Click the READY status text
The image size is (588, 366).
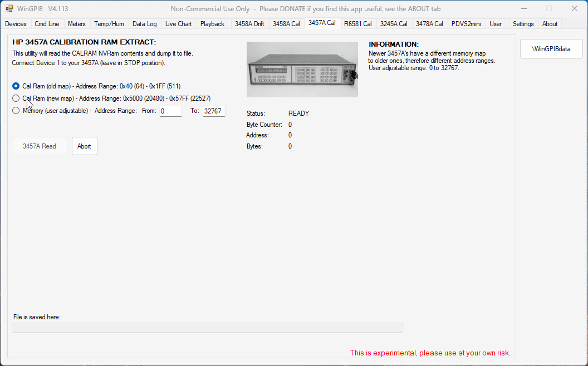coord(298,113)
